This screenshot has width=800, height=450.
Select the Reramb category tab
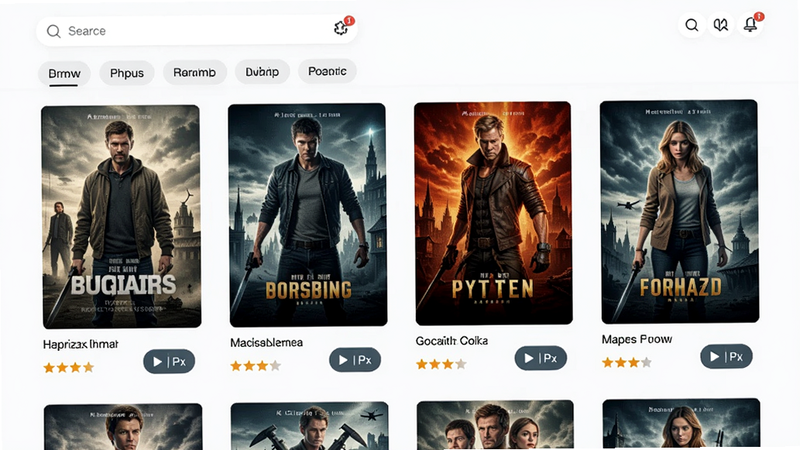coord(194,72)
